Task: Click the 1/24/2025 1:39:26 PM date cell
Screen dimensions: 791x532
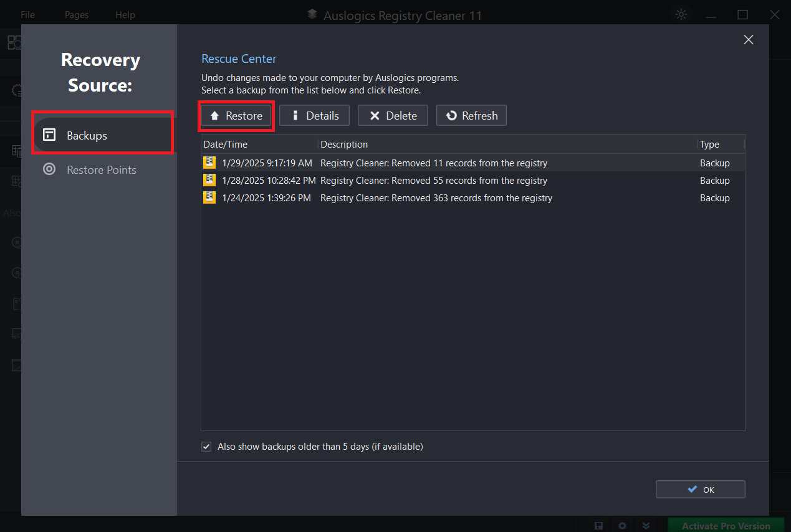Action: [x=266, y=198]
